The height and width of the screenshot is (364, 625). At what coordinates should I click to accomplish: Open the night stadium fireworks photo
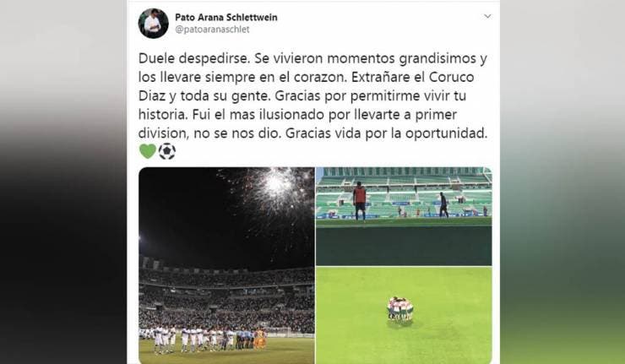click(226, 265)
